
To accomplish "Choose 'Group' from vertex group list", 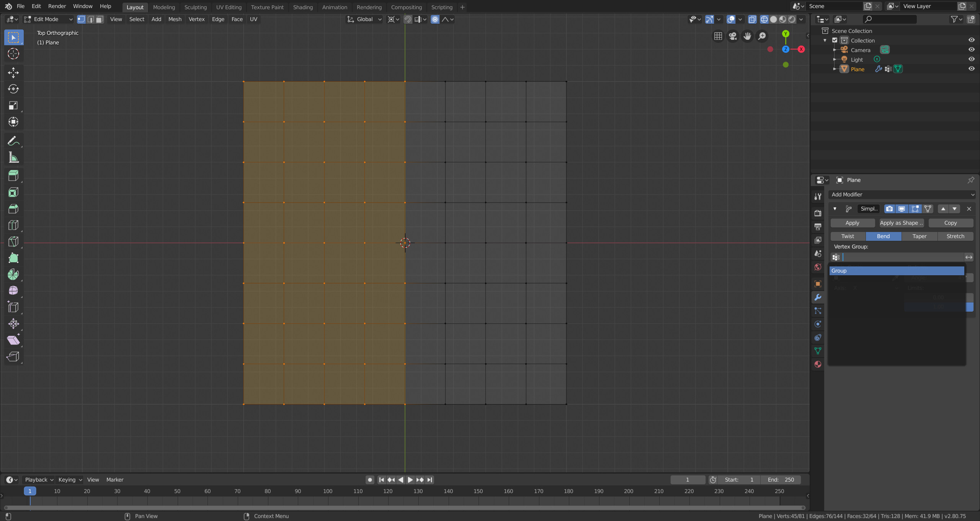I will pos(897,271).
